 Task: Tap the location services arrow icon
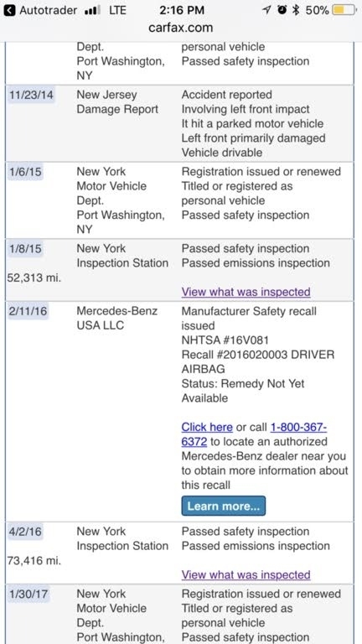pyautogui.click(x=267, y=10)
